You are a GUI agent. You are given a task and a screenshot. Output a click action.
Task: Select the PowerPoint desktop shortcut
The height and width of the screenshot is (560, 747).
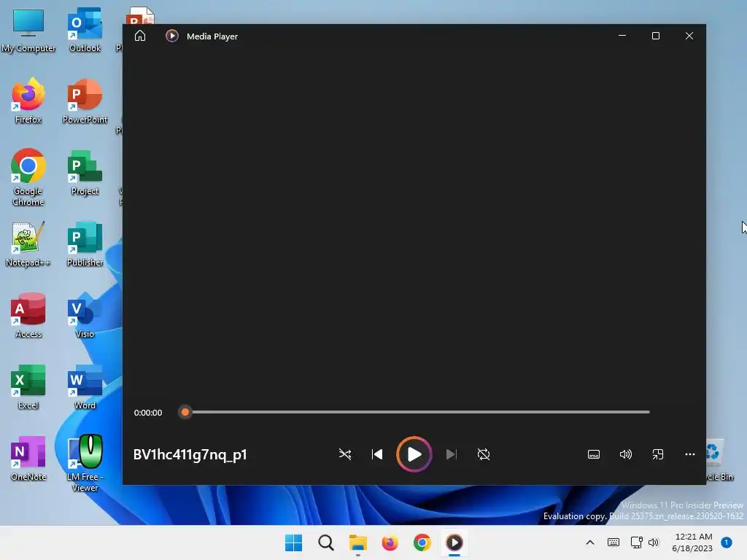pyautogui.click(x=85, y=101)
